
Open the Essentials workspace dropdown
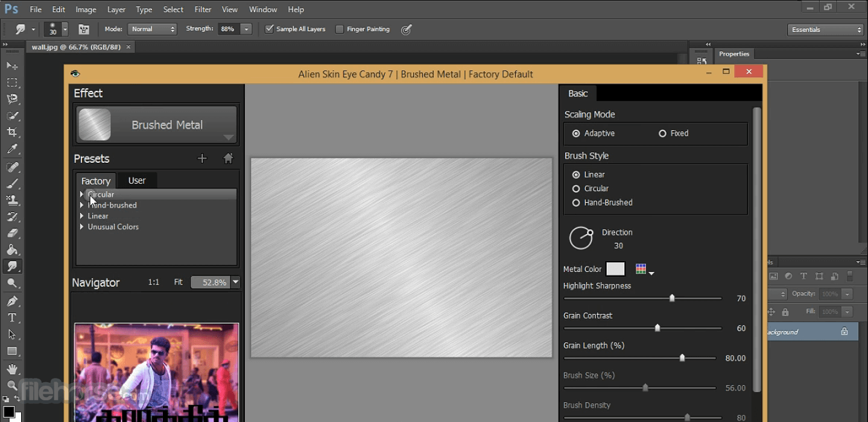click(826, 30)
